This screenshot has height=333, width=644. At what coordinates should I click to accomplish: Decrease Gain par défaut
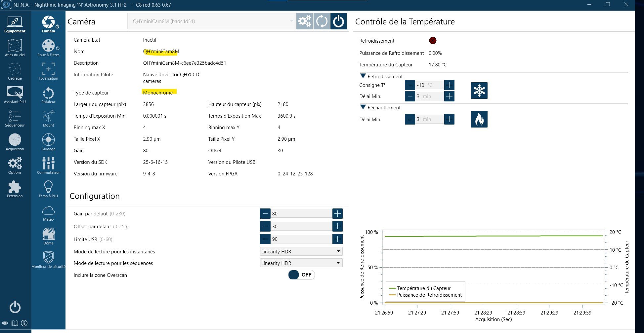[265, 214]
